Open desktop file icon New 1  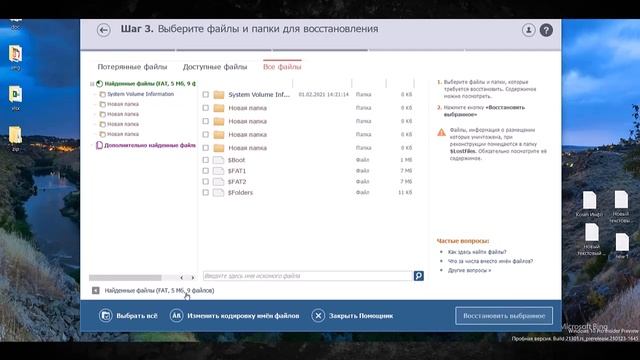click(x=622, y=245)
